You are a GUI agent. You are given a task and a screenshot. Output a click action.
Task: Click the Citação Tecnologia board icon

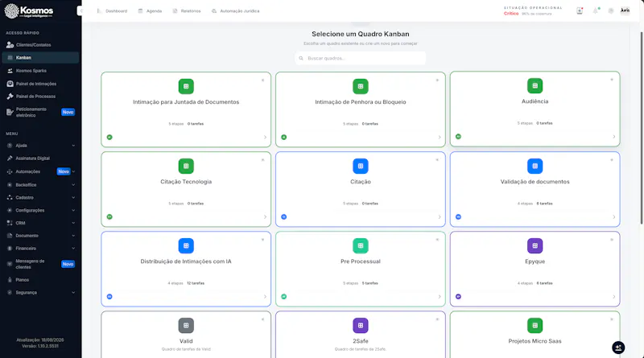tap(186, 166)
